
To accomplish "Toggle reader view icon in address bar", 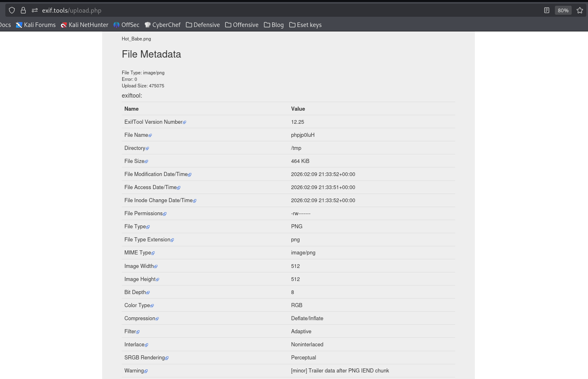I will [x=547, y=10].
